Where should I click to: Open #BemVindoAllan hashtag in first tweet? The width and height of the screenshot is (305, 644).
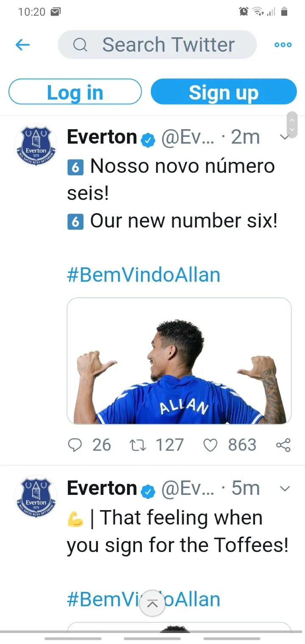tap(144, 275)
